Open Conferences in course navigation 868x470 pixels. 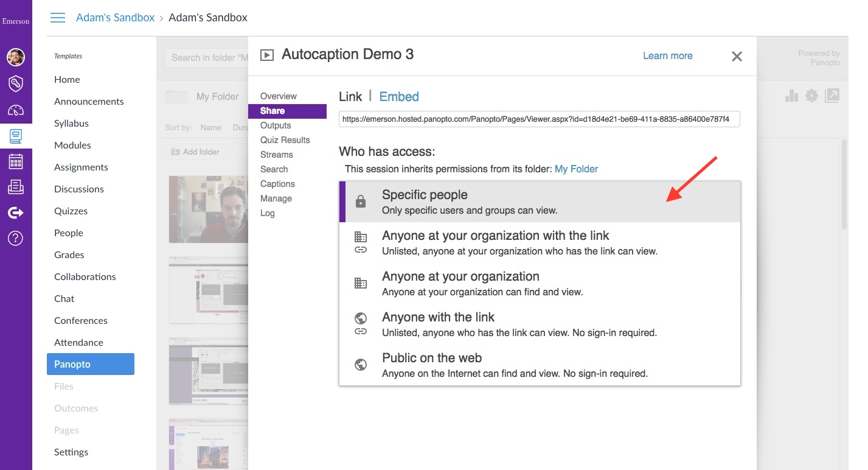[80, 320]
